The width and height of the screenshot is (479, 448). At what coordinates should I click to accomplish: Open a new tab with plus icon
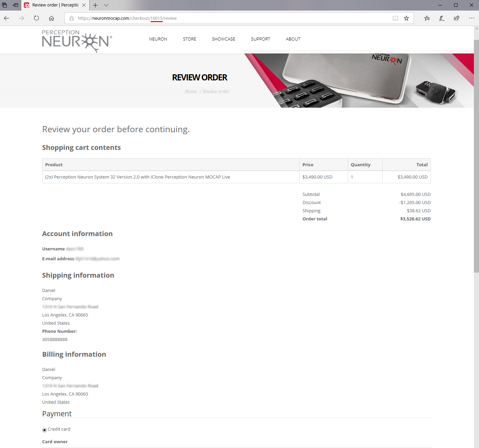(x=95, y=5)
